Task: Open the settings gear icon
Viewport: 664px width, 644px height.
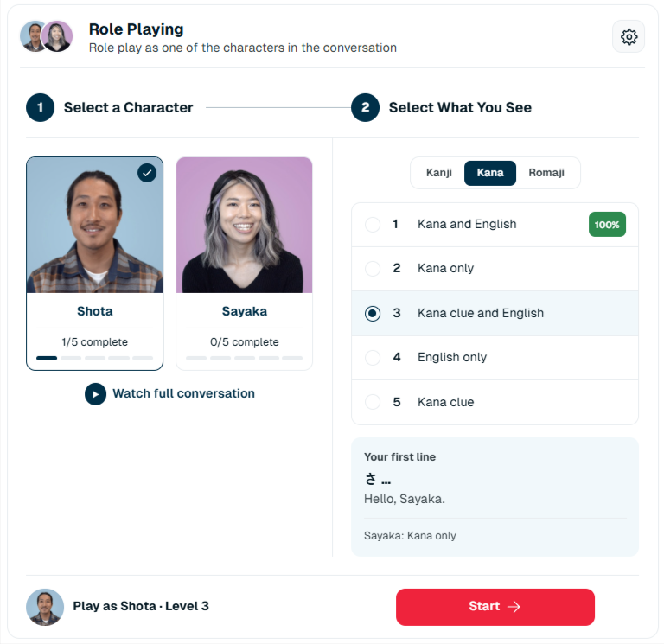Action: 629,37
